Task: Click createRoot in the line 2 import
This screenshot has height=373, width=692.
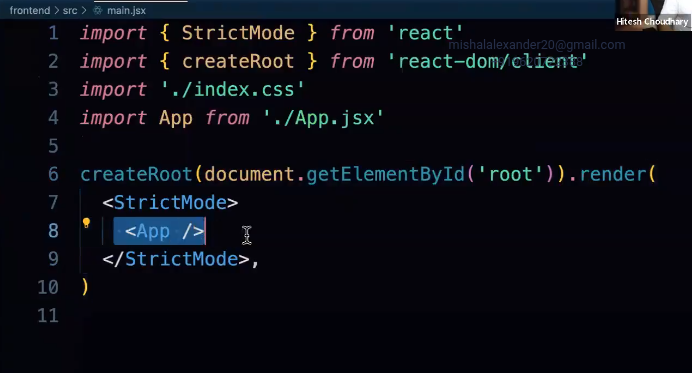Action: pyautogui.click(x=238, y=61)
